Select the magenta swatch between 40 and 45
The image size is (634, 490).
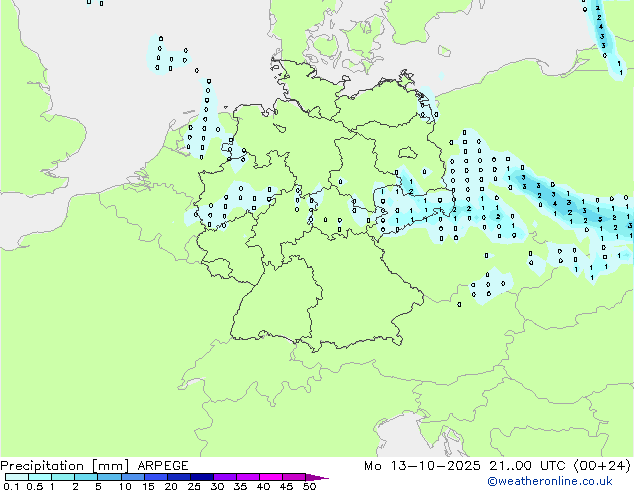point(271,477)
